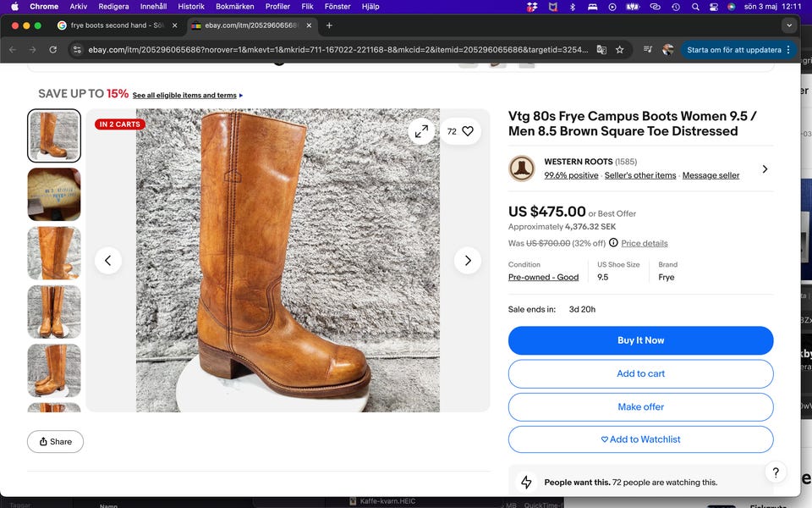The height and width of the screenshot is (508, 812).
Task: Click the date and time sön 3 maj 12:11
Action: click(772, 7)
